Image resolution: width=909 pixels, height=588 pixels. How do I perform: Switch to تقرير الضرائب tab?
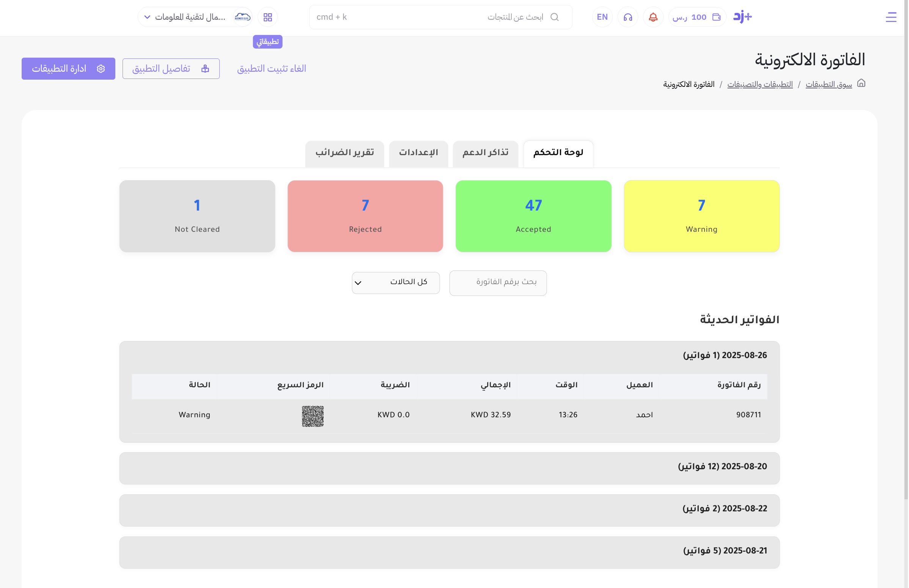[x=344, y=153]
